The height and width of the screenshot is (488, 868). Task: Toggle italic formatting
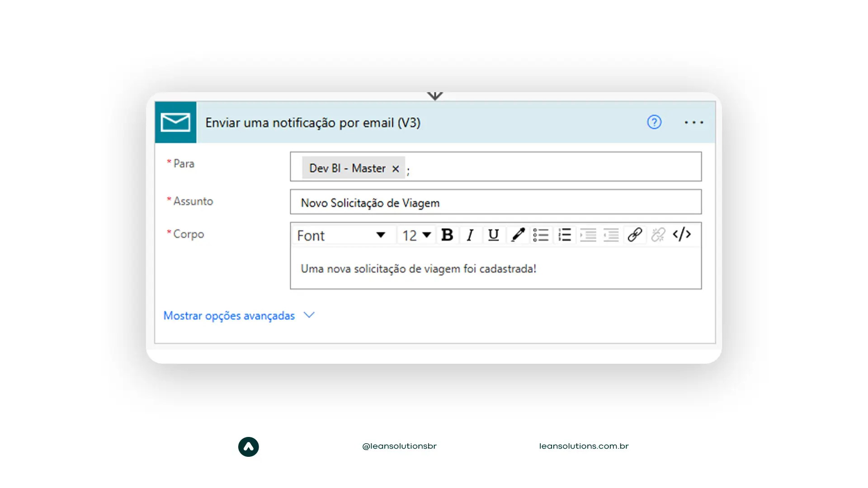470,235
